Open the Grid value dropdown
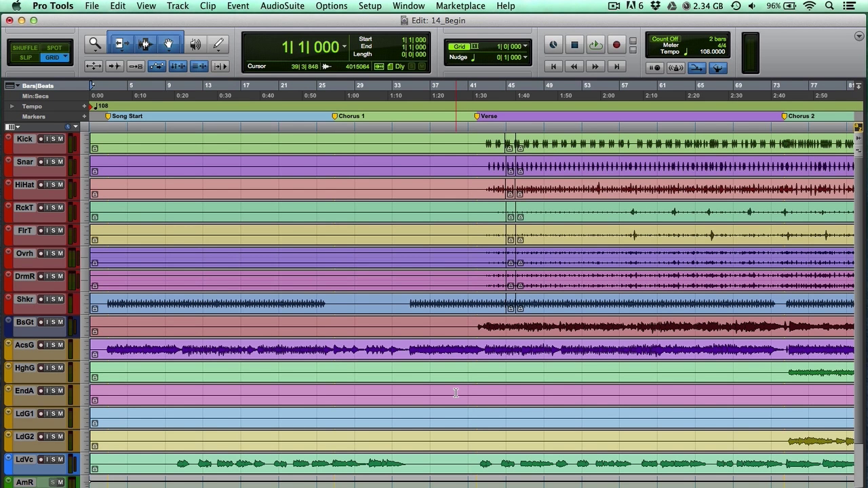This screenshot has height=488, width=868. coord(525,47)
